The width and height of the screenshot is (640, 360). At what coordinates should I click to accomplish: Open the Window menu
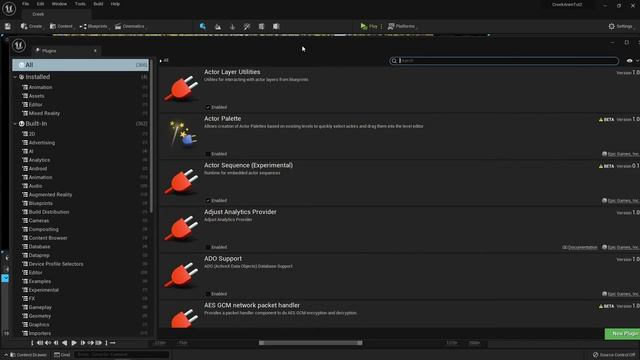pos(59,4)
